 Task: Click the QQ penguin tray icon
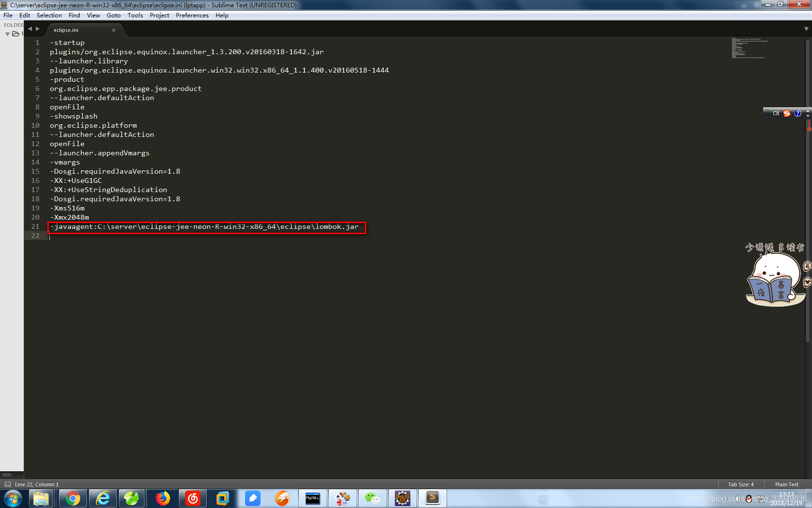point(749,499)
